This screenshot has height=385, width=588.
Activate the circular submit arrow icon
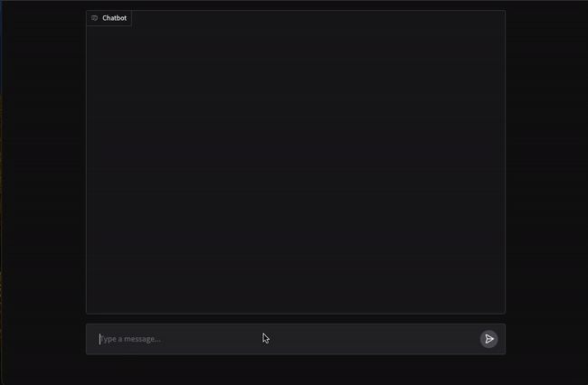(488, 339)
